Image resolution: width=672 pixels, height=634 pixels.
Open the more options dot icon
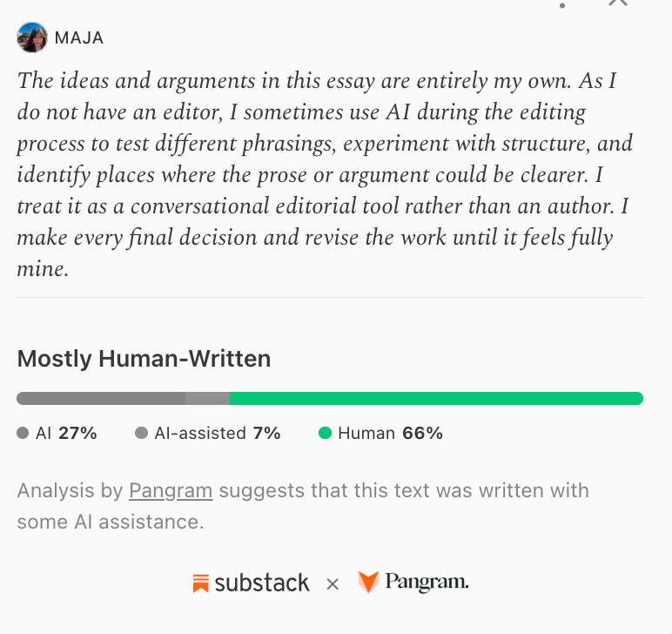(562, 5)
